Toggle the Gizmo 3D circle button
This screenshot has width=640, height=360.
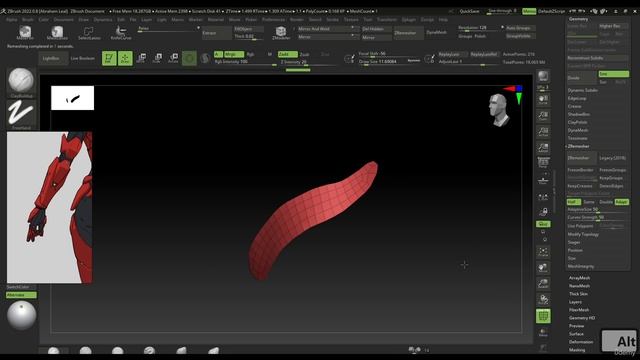(189, 58)
